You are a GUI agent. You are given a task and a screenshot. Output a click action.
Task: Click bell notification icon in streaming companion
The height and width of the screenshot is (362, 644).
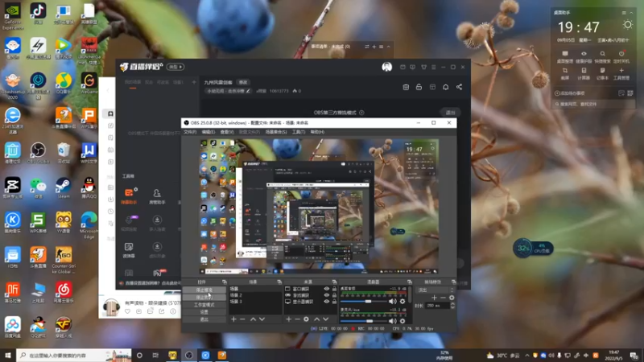[x=446, y=87]
